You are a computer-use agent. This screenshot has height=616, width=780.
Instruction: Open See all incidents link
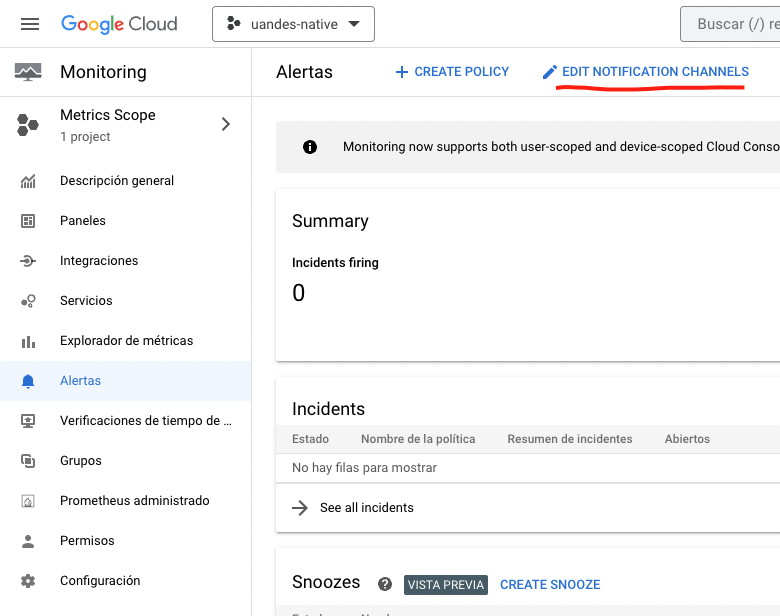pyautogui.click(x=367, y=508)
